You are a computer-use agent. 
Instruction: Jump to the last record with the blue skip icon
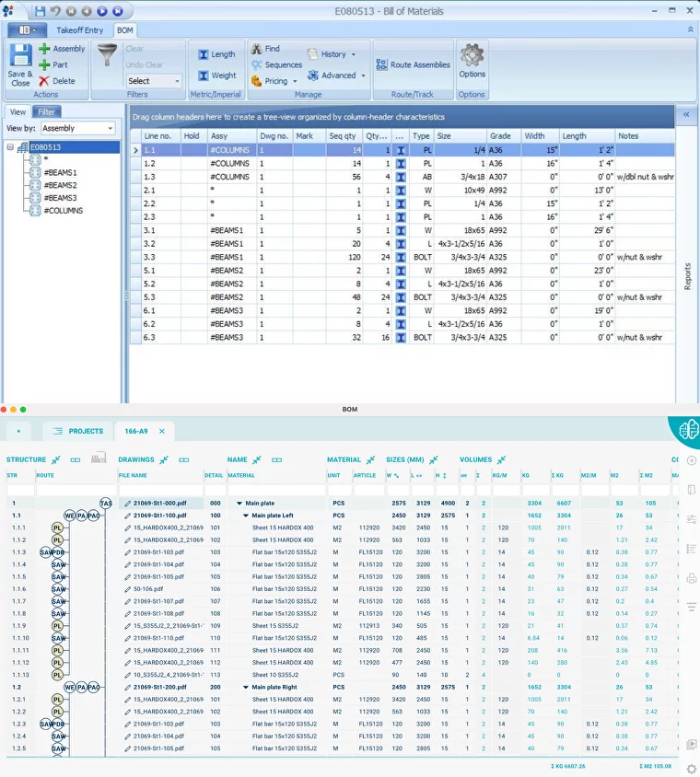[x=118, y=10]
